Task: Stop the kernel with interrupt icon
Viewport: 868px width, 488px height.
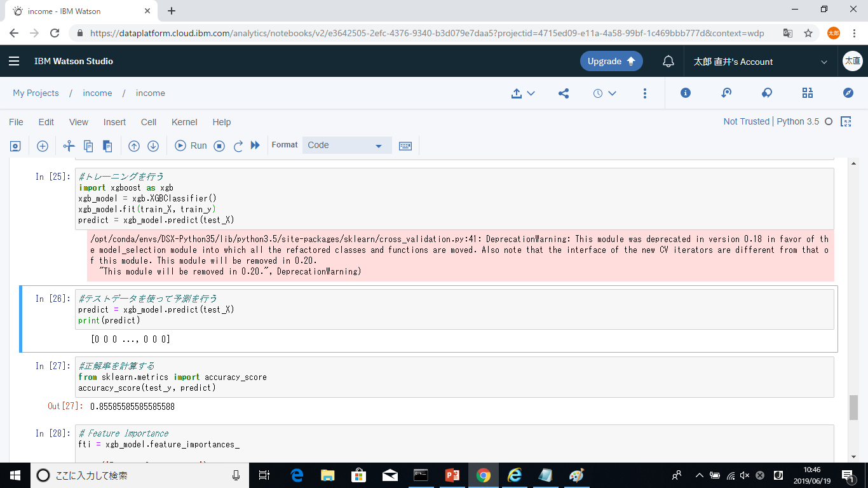Action: tap(219, 146)
